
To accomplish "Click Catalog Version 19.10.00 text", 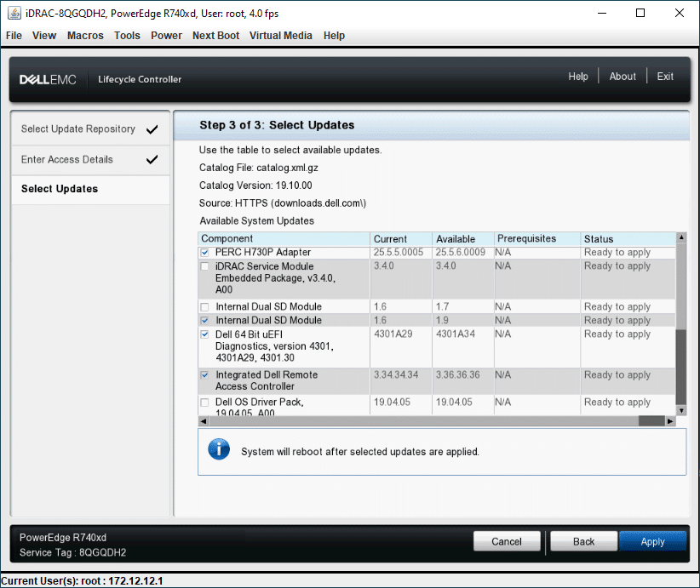I will click(x=255, y=186).
